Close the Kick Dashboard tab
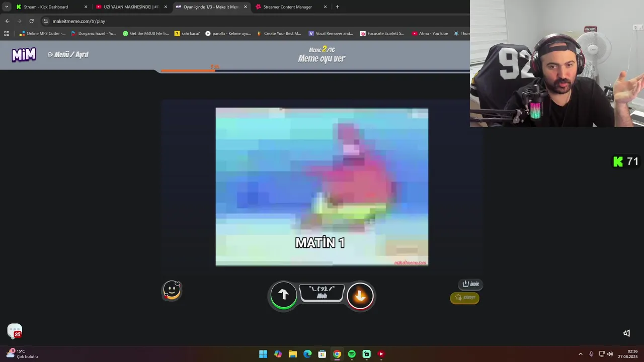Image resolution: width=644 pixels, height=362 pixels. tap(86, 7)
